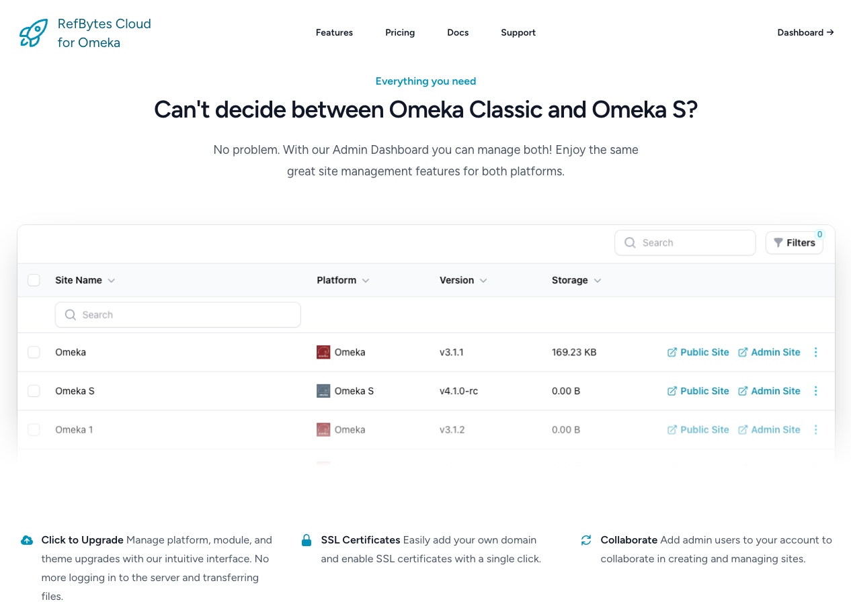Open the Features nav item
The width and height of the screenshot is (851, 616).
pyautogui.click(x=334, y=32)
